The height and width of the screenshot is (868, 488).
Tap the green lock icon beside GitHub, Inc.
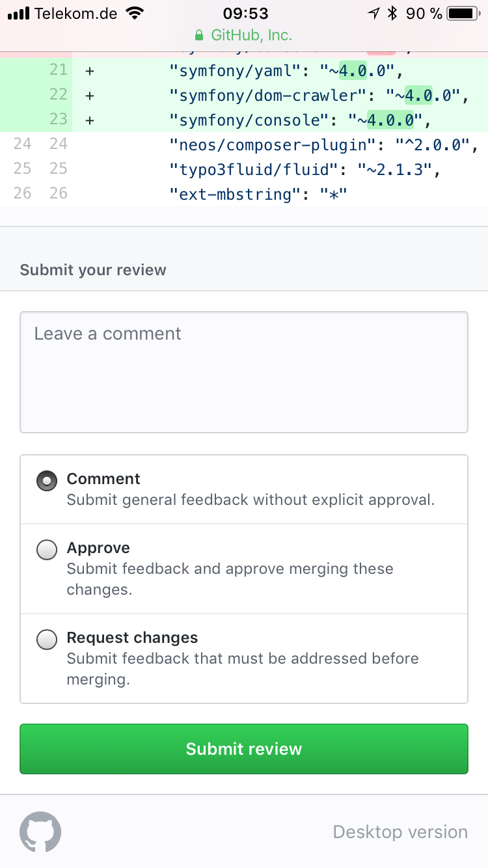pyautogui.click(x=200, y=35)
